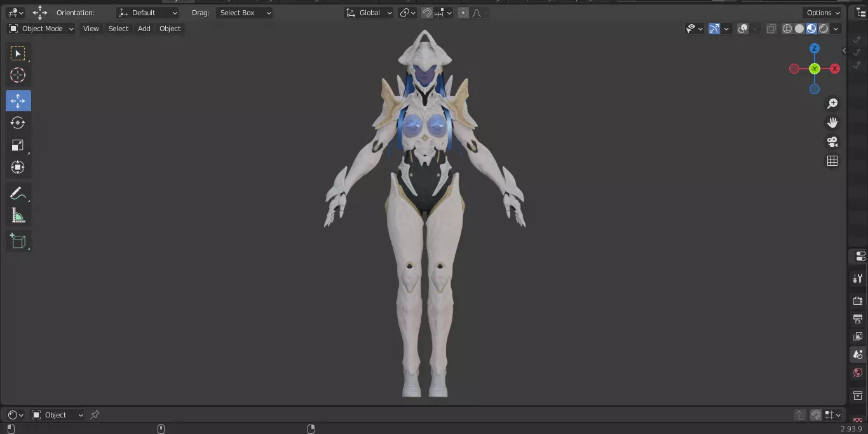Open bottom snap element dropdown
This screenshot has height=434, width=868.
pyautogui.click(x=833, y=415)
